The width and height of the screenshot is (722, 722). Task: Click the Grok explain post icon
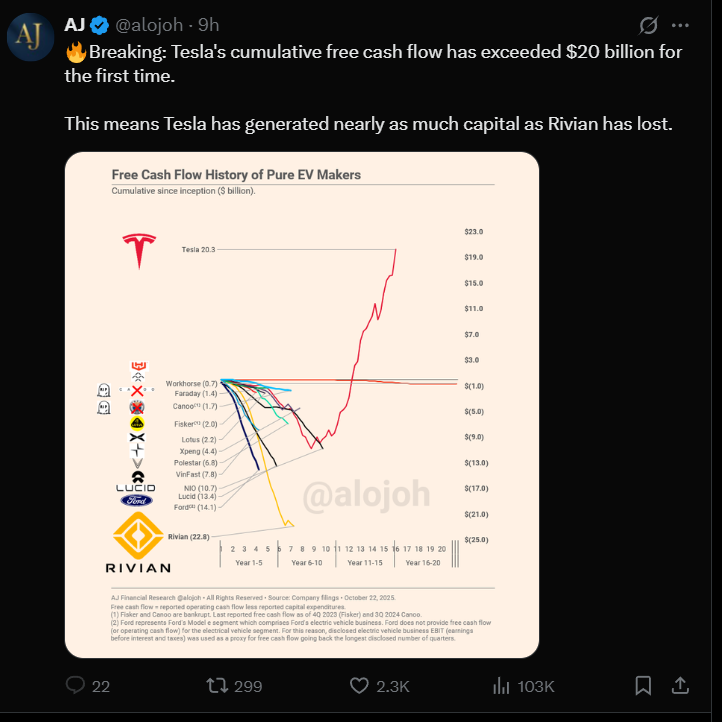(647, 24)
